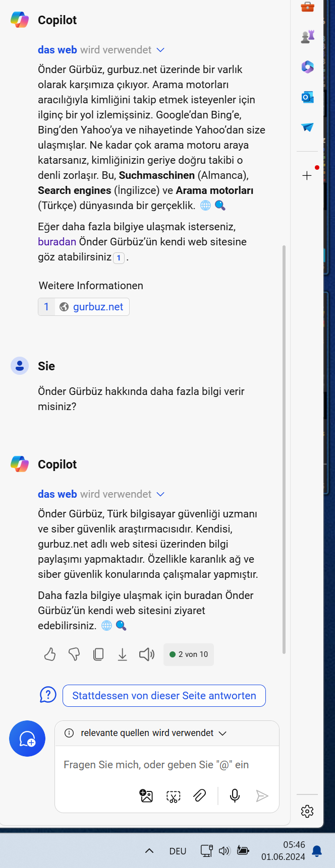Open the clock showing 05:46 01.06.2024
The image size is (335, 868).
(x=283, y=850)
